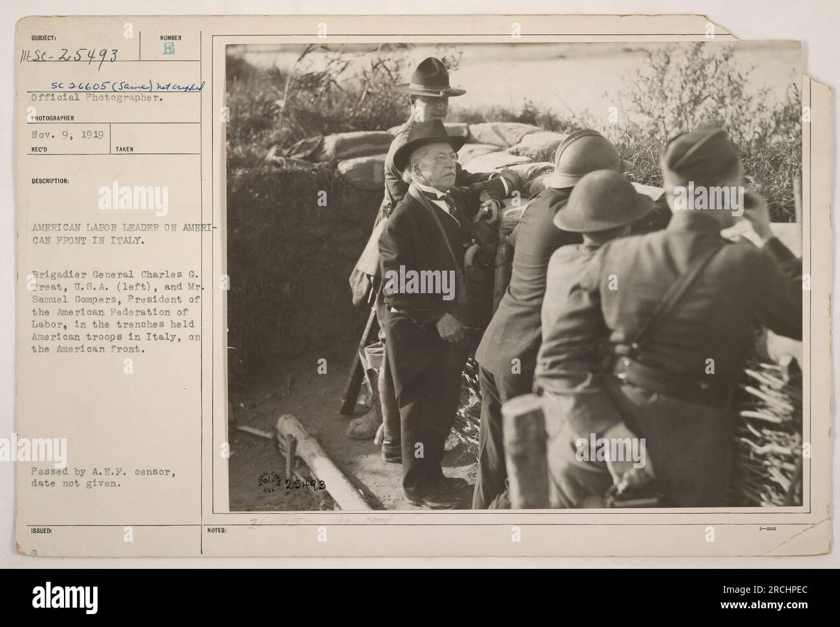Image resolution: width=840 pixels, height=627 pixels.
Task: Click the line 'the American front.'
Action: pyautogui.click(x=88, y=351)
